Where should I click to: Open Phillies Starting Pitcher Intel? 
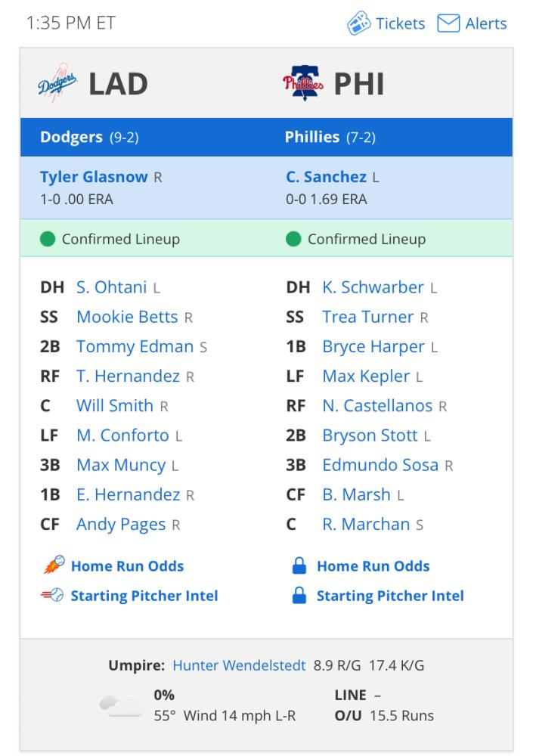390,596
